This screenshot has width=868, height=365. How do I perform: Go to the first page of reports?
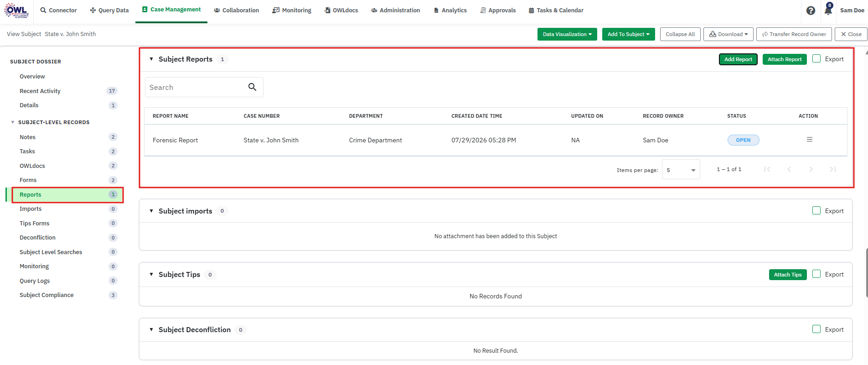(x=767, y=169)
